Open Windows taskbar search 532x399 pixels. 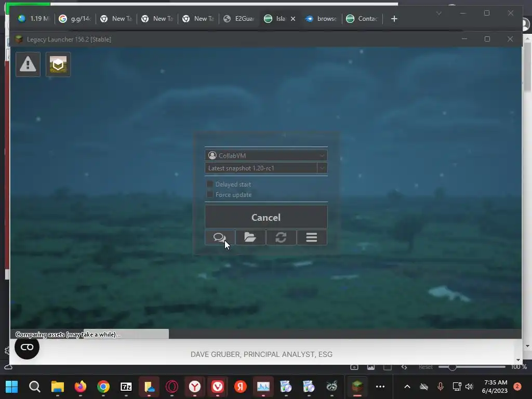pyautogui.click(x=35, y=387)
